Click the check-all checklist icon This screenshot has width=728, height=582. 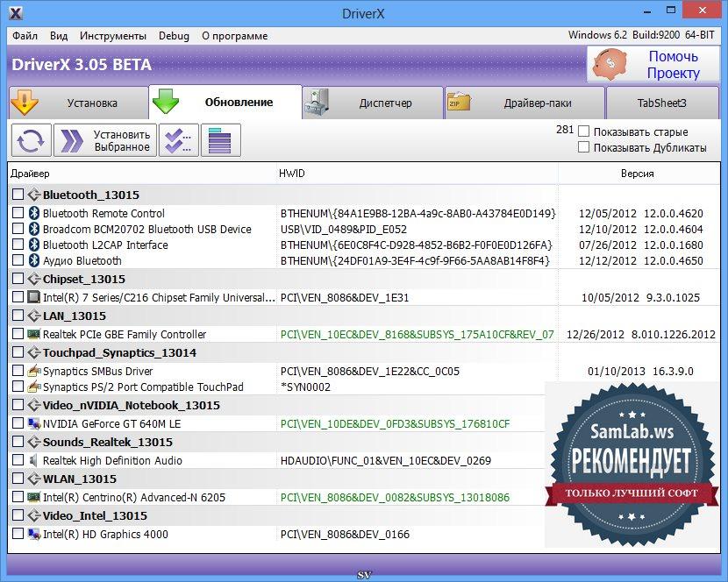[178, 140]
